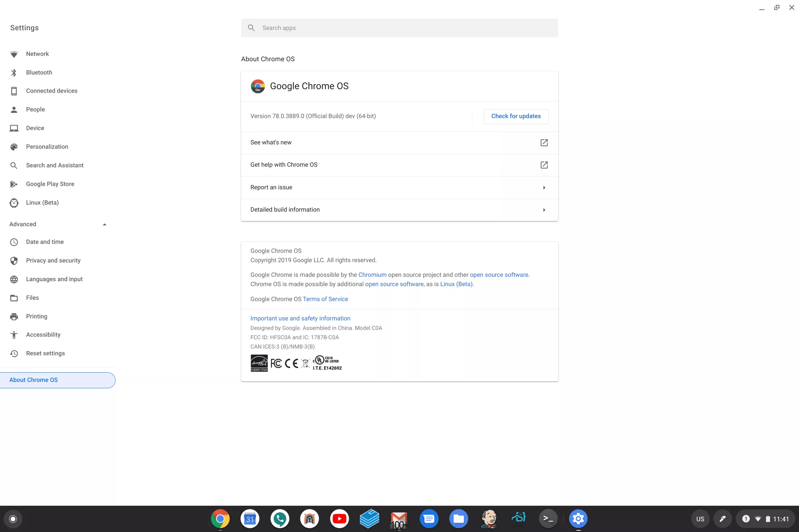Open YouTube from the shelf
This screenshot has height=532, width=799.
339,519
